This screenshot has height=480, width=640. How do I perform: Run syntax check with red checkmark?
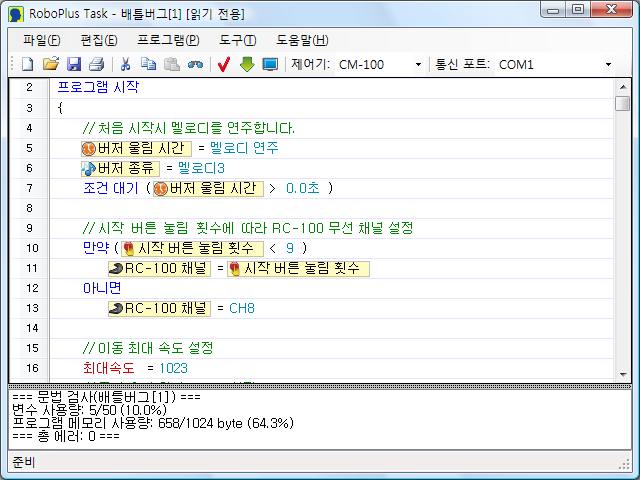click(224, 65)
